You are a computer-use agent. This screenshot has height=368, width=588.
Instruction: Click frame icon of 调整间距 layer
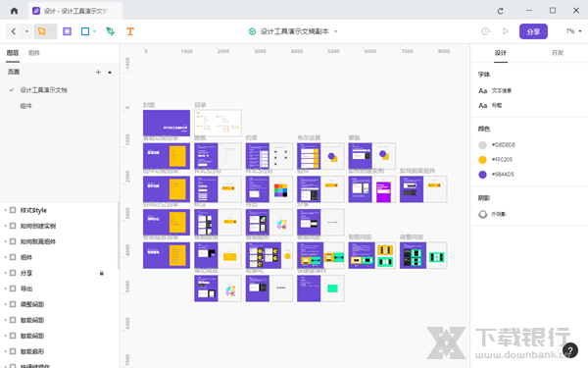point(13,304)
